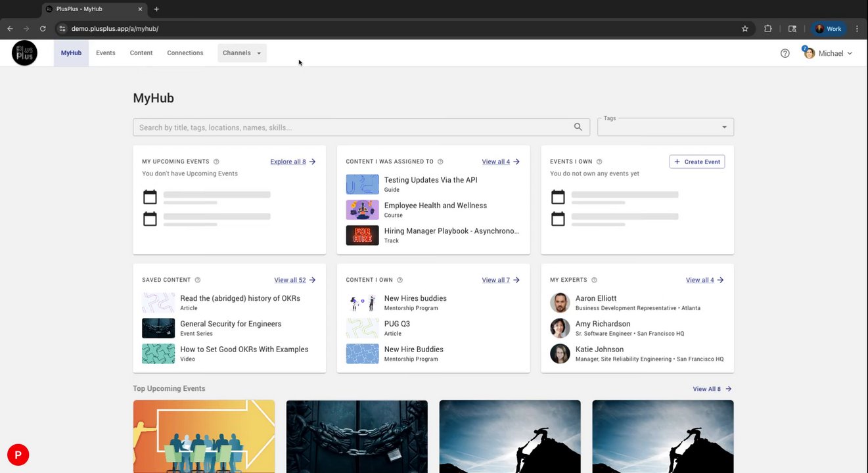
Task: Click View all 52 saved content
Action: tap(295, 280)
